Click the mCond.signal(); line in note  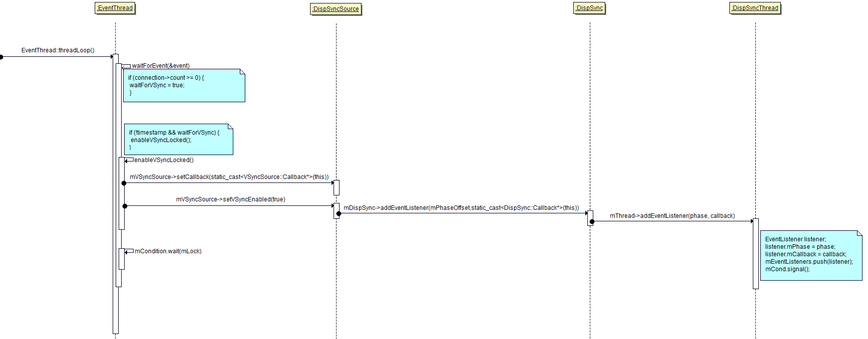[787, 269]
